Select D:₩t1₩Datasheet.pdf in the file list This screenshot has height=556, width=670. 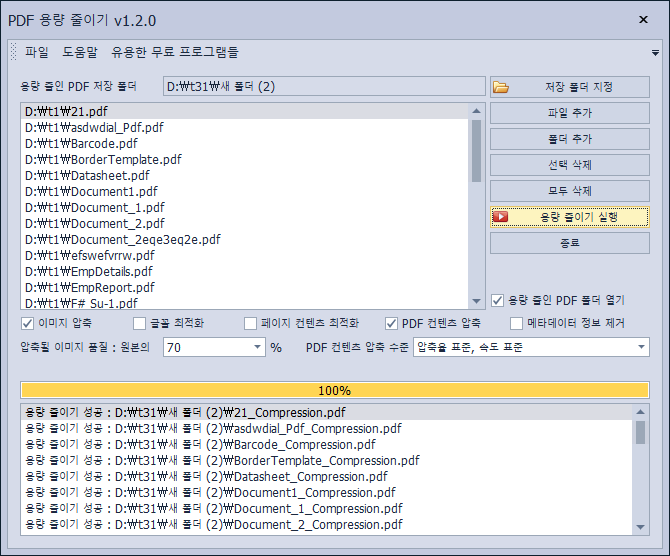[245, 176]
